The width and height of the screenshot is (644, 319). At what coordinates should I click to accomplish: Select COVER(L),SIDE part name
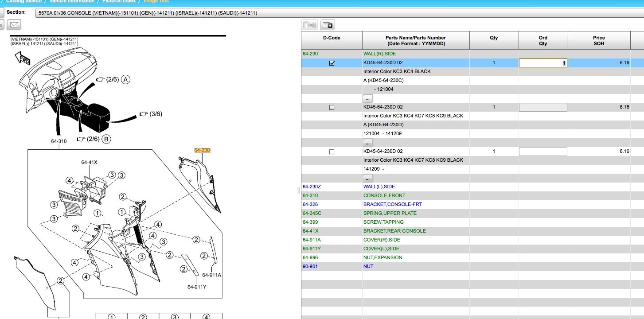(x=381, y=249)
